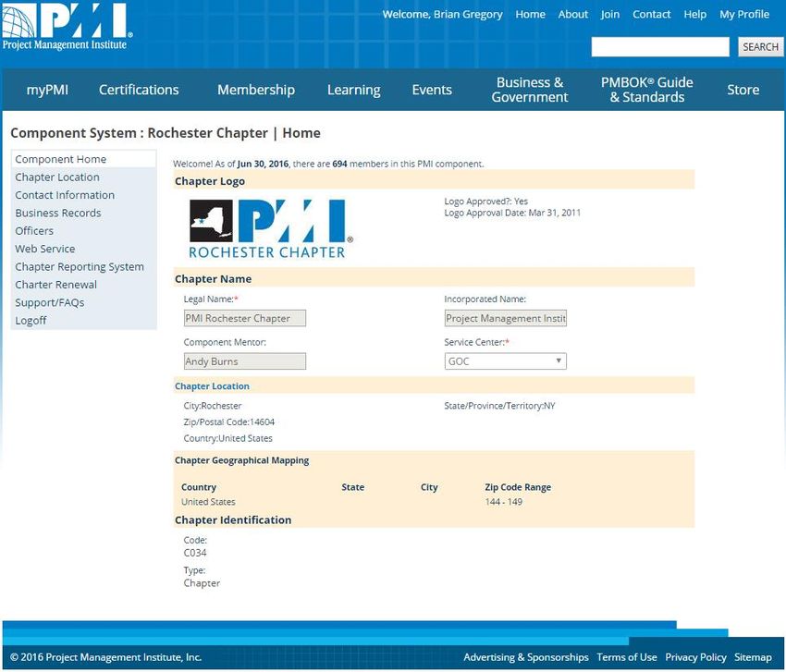
Task: Open Advertising & Sponsorships footer link
Action: click(526, 657)
